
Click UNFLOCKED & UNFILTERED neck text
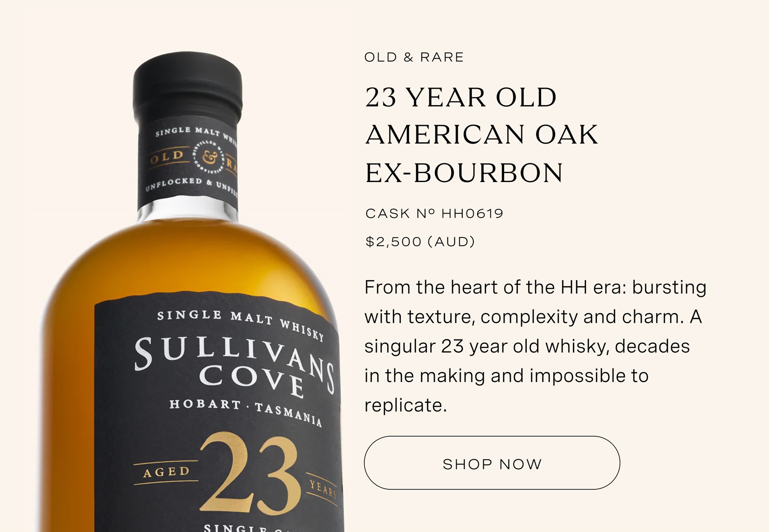tap(191, 186)
